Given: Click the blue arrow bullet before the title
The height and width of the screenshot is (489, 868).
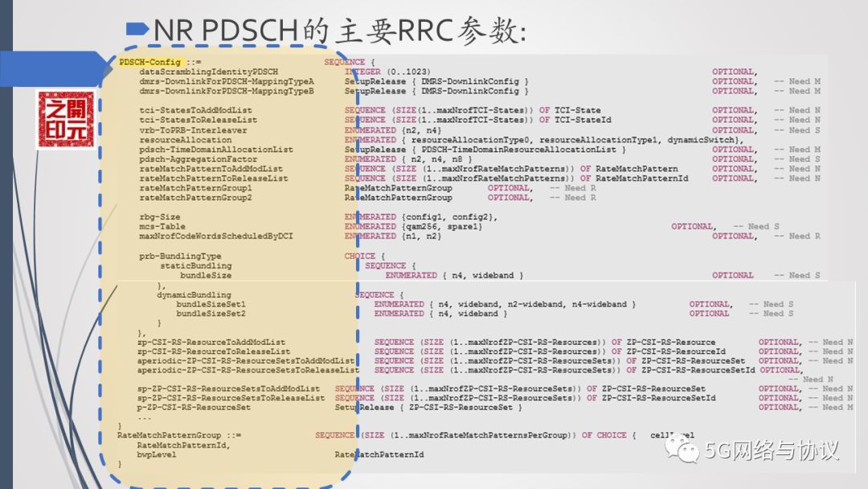Looking at the screenshot, I should point(138,30).
